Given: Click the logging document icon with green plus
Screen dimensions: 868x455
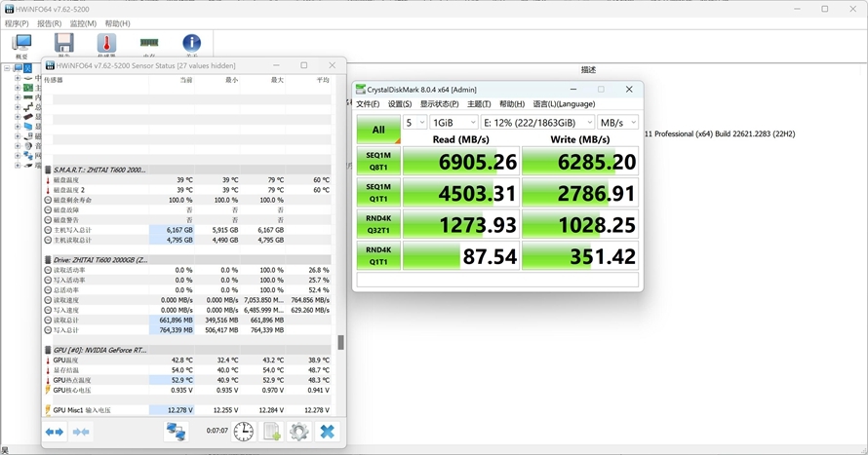Looking at the screenshot, I should [272, 431].
